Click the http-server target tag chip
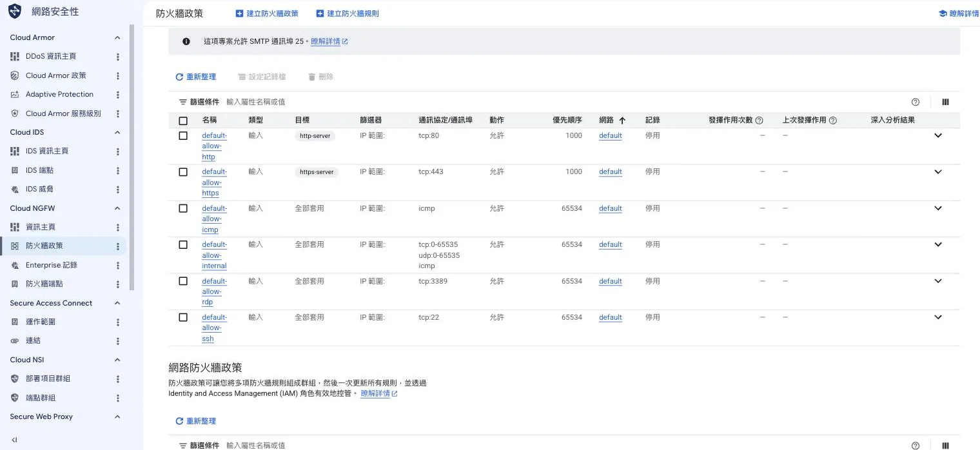This screenshot has height=450, width=980. pos(315,136)
